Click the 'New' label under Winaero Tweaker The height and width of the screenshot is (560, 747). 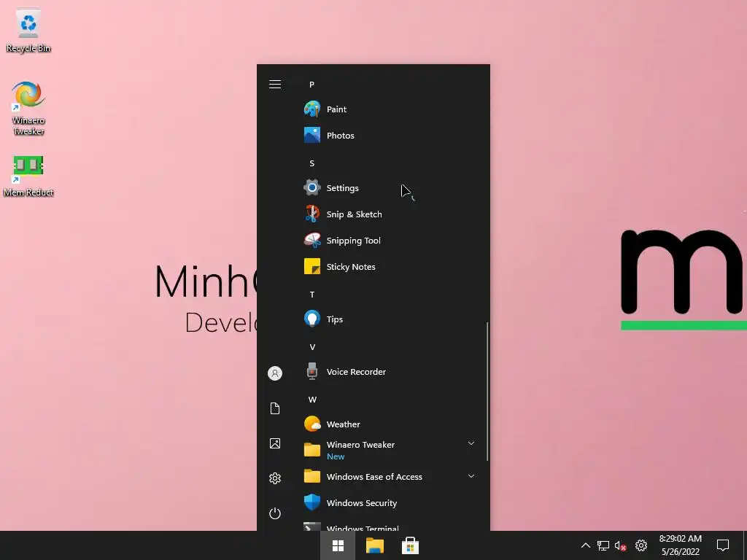click(336, 456)
